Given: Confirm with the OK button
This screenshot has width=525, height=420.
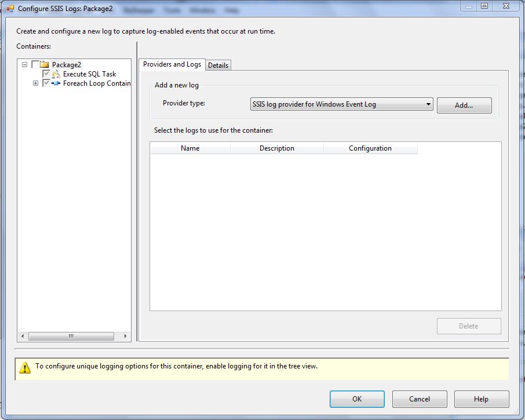Looking at the screenshot, I should tap(357, 399).
